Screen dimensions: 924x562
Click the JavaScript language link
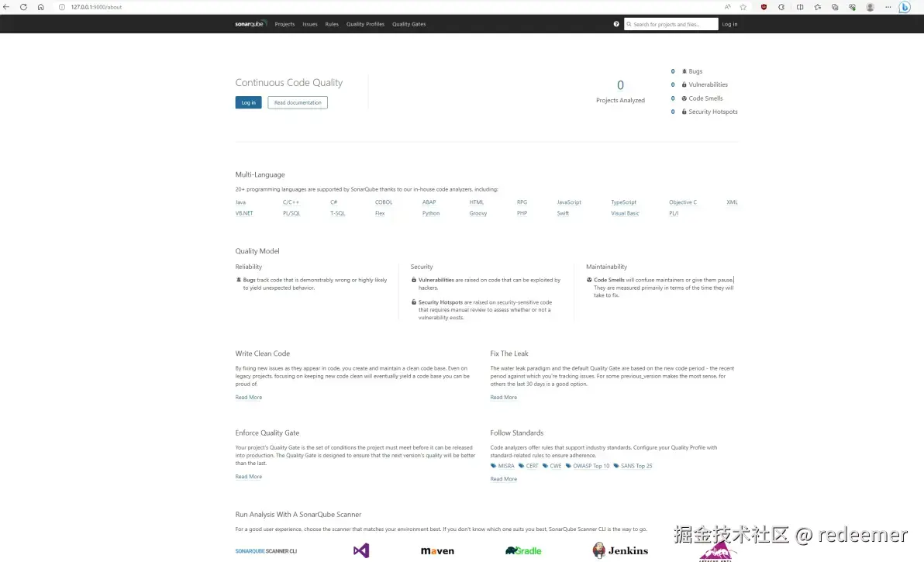tap(569, 202)
